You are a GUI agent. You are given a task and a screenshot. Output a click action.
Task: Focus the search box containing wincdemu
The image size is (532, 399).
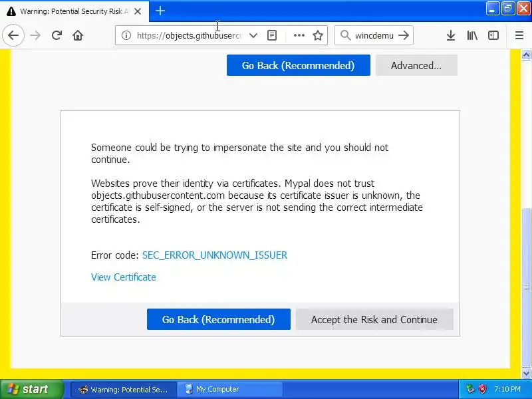pos(374,35)
